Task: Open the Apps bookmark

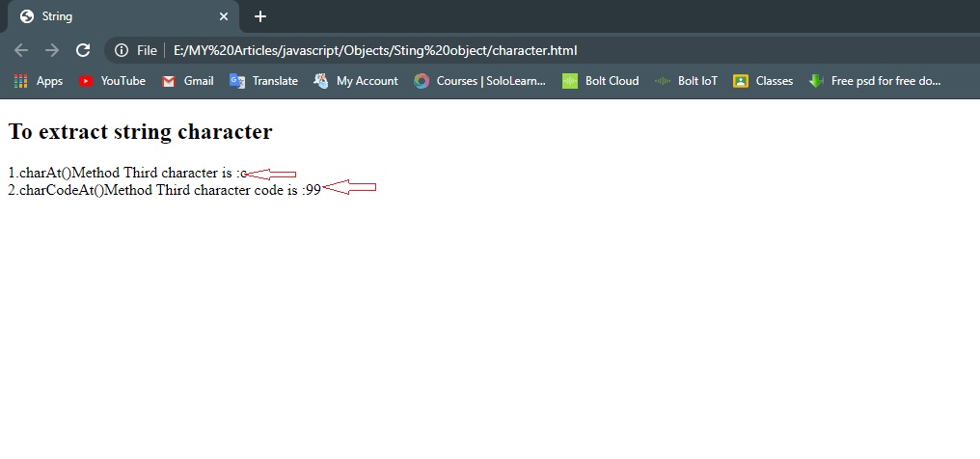Action: coord(39,81)
